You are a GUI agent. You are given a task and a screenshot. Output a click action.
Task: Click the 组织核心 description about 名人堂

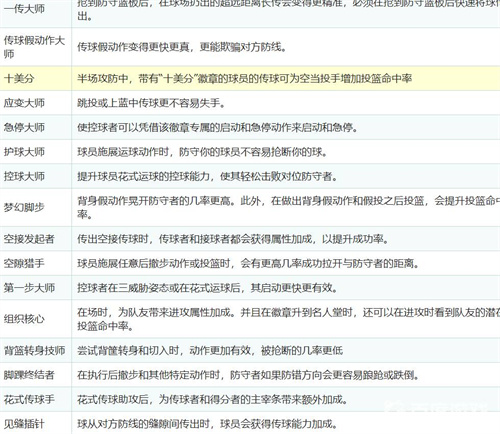coord(288,319)
